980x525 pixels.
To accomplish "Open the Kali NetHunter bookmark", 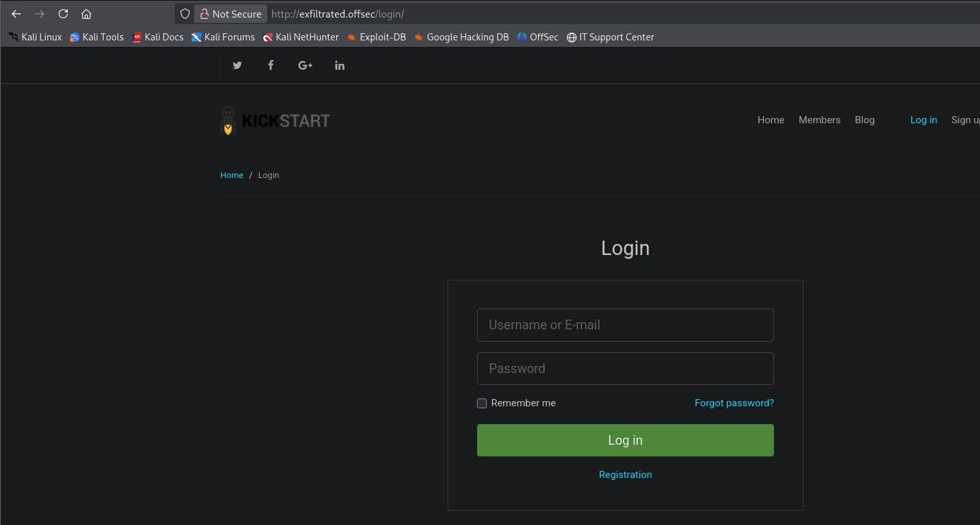I will (300, 37).
